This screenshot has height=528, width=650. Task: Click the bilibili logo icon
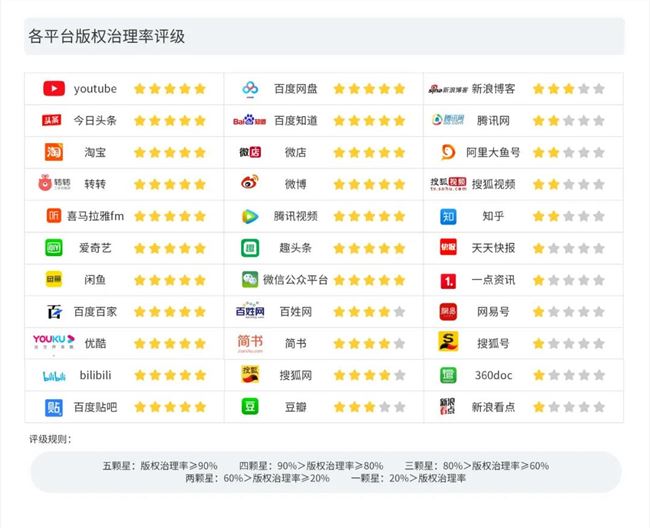coord(54,376)
